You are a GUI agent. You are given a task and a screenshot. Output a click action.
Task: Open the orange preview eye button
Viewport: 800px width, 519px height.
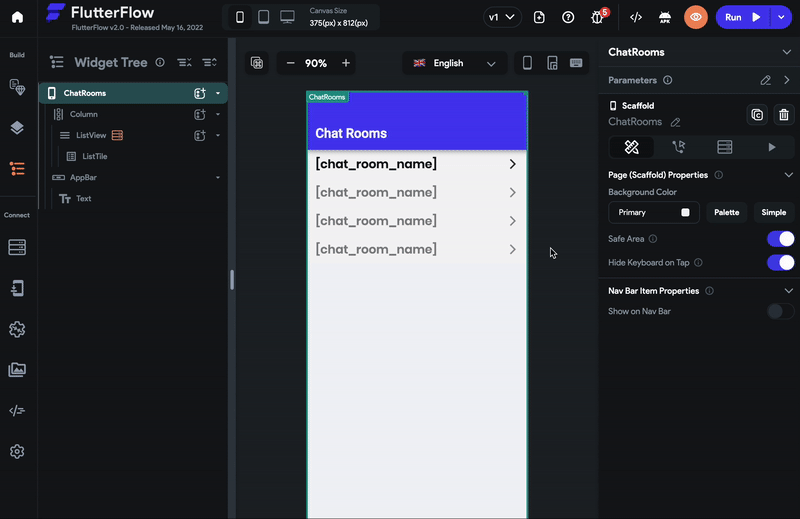(x=695, y=17)
